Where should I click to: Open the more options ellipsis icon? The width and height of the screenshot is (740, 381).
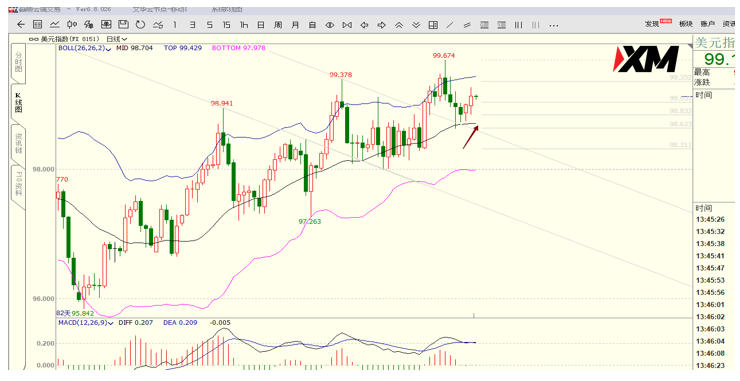pos(554,25)
